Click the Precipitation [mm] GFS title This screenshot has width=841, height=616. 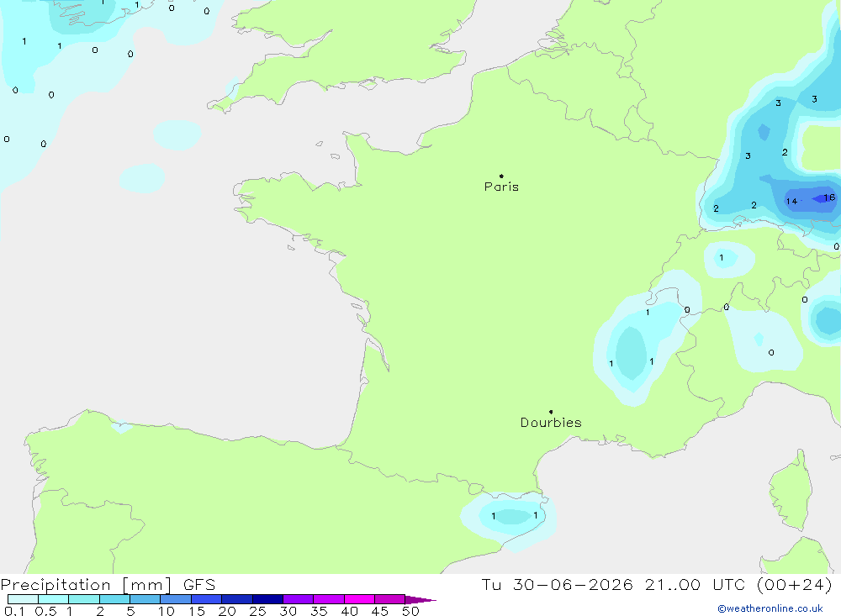(108, 585)
